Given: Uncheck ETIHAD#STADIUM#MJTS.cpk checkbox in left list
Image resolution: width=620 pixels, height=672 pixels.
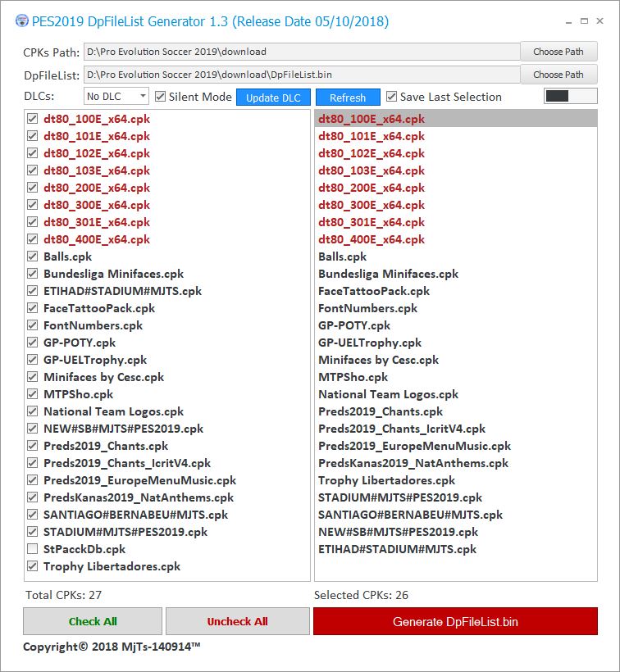Looking at the screenshot, I should [x=32, y=291].
